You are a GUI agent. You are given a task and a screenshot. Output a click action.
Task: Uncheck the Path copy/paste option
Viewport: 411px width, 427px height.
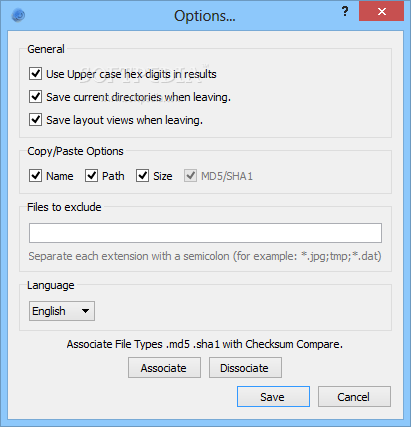coord(91,176)
